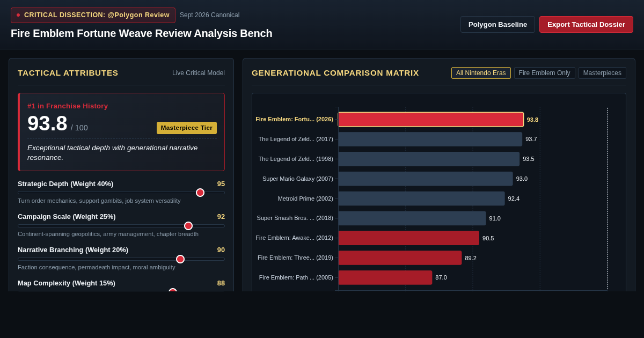This screenshot has height=338, width=644.
Task: Click the 'Tactical Attributes' panel heading
Action: 68,73
